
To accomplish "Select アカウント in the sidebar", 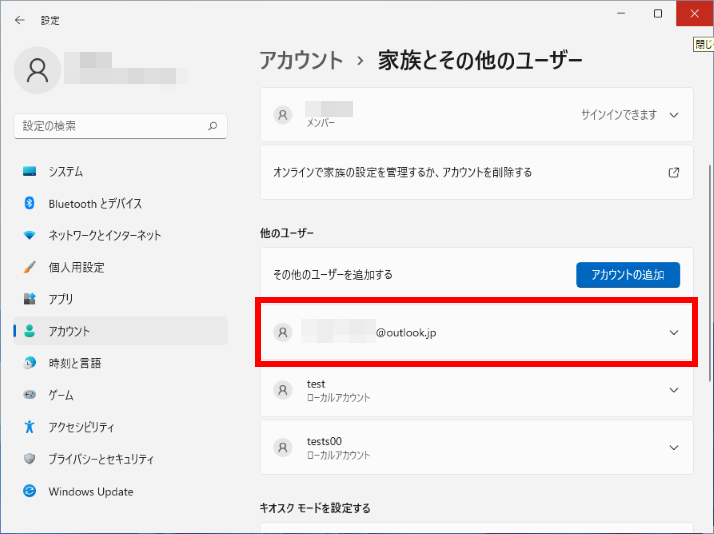I will coord(121,331).
